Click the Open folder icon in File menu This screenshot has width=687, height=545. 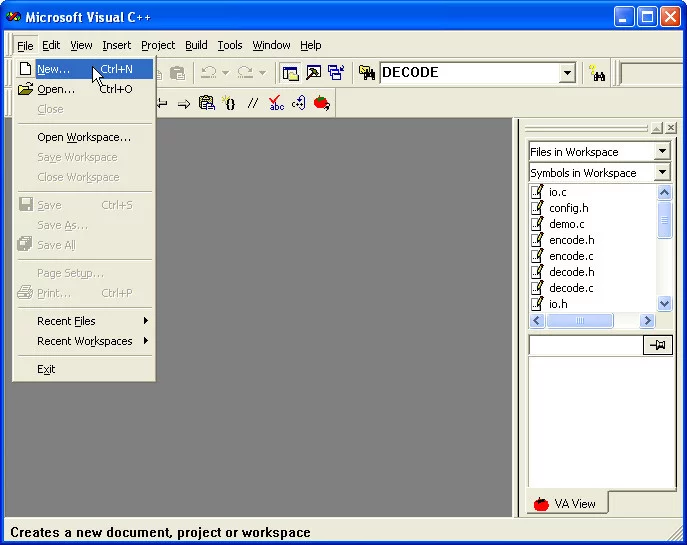click(x=25, y=89)
